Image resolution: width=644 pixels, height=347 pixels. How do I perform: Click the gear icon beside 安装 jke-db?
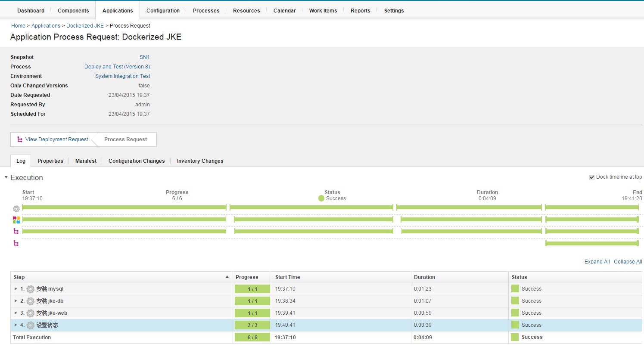pyautogui.click(x=30, y=301)
